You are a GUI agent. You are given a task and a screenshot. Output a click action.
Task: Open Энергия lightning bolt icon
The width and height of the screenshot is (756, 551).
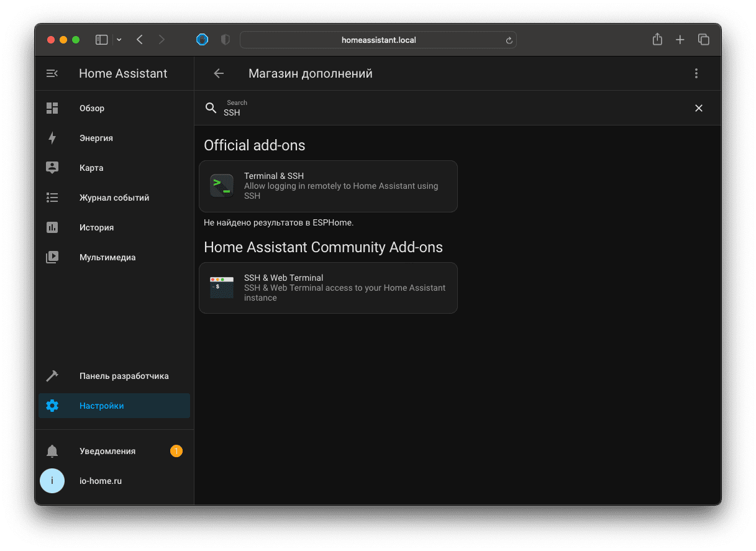pyautogui.click(x=52, y=138)
